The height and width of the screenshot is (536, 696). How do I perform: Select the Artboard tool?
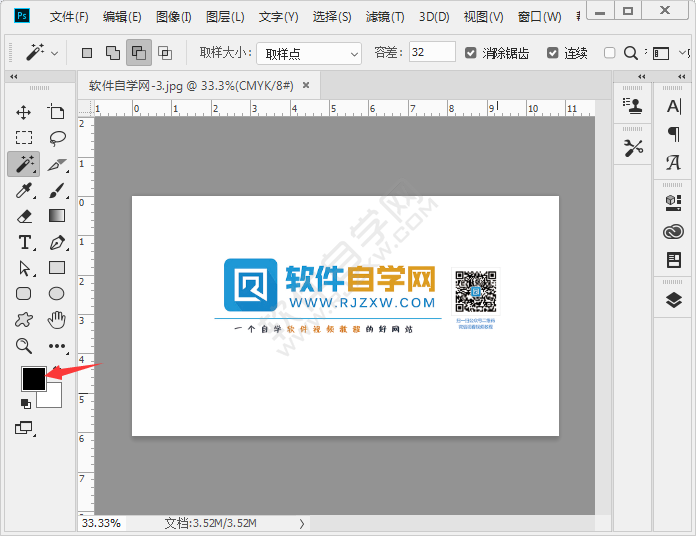(56, 112)
